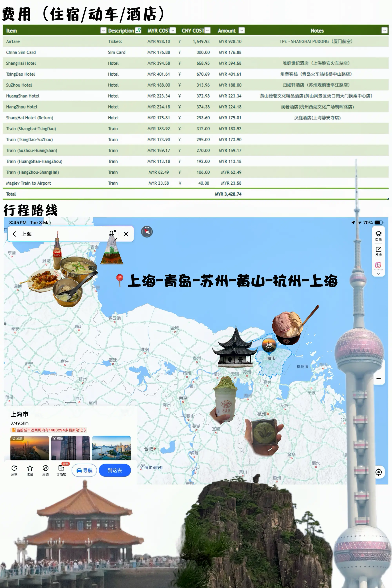Open the Item column filter dropdown

[103, 31]
